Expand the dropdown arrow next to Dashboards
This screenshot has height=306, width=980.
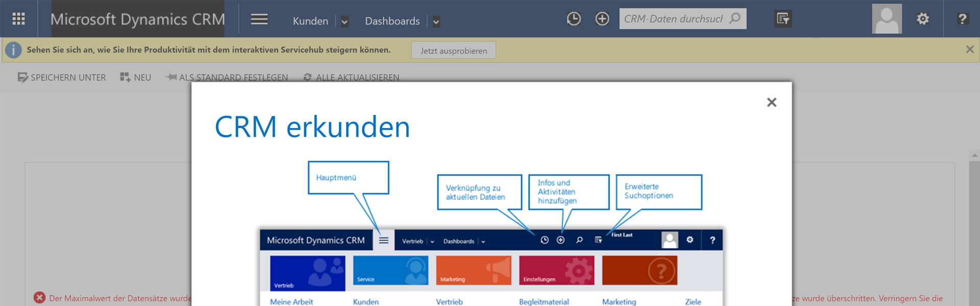point(436,21)
